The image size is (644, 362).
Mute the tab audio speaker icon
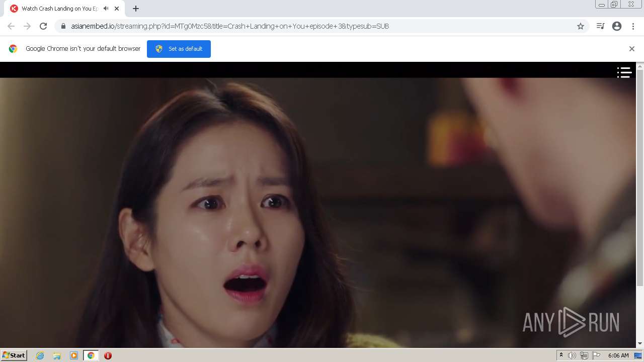106,9
